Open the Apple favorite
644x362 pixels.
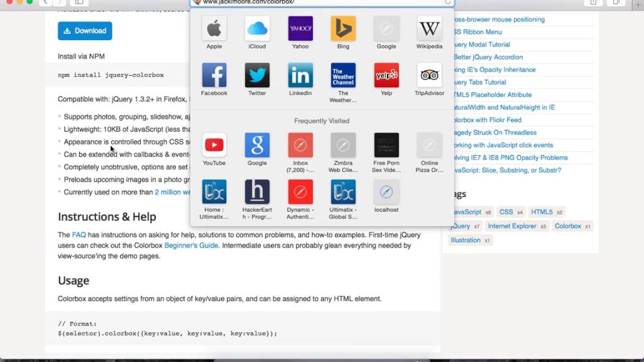pyautogui.click(x=214, y=29)
